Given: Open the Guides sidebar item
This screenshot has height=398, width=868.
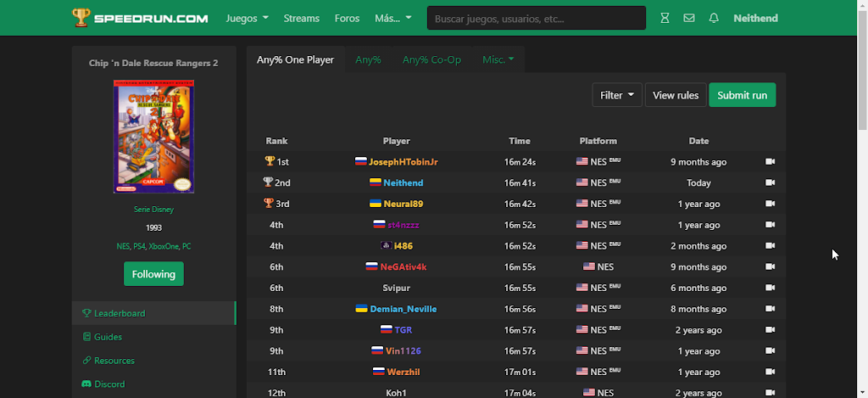Looking at the screenshot, I should [154, 337].
